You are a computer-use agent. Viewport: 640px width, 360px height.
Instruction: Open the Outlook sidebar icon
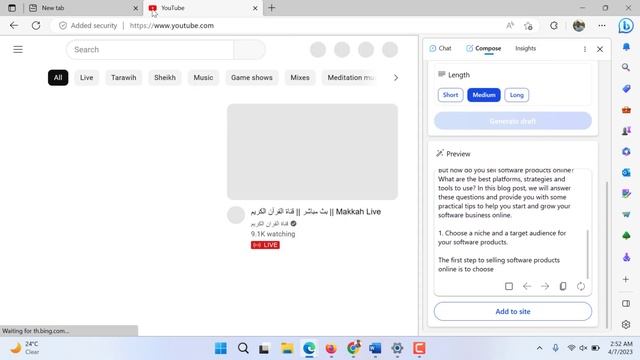626,173
